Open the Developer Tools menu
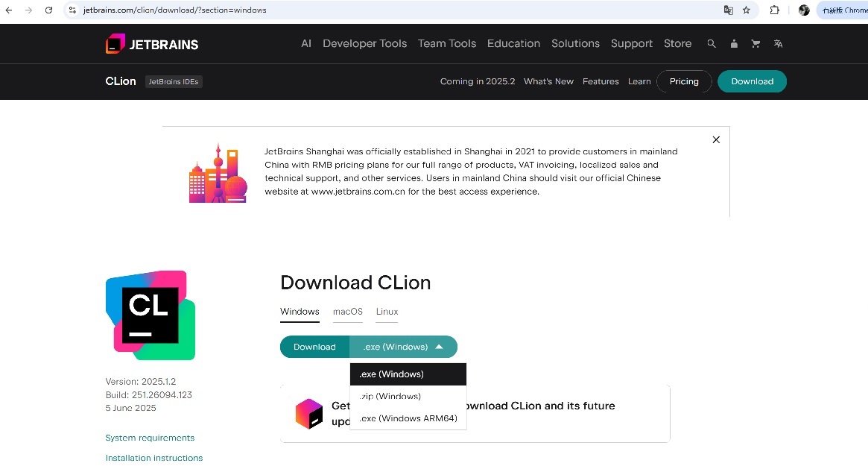 365,43
